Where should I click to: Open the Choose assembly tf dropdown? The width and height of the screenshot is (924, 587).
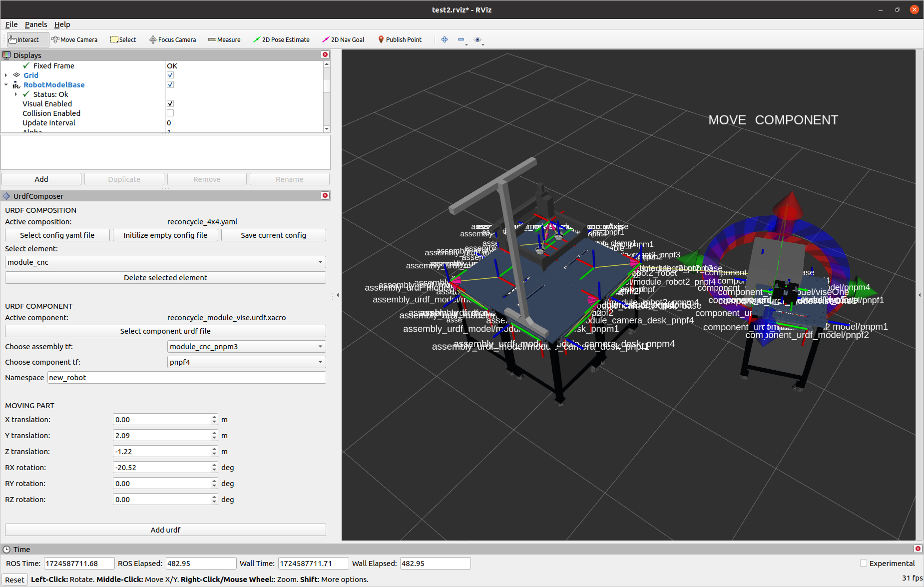click(x=246, y=346)
